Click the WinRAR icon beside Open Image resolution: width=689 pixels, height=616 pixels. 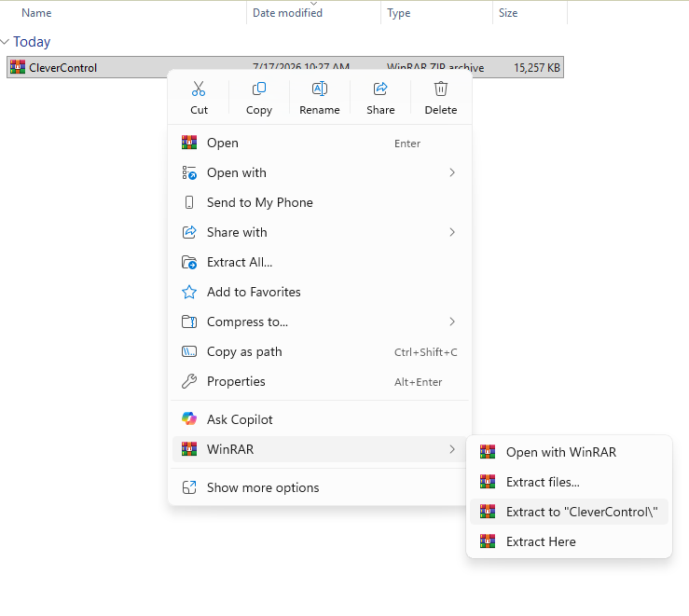pyautogui.click(x=189, y=143)
